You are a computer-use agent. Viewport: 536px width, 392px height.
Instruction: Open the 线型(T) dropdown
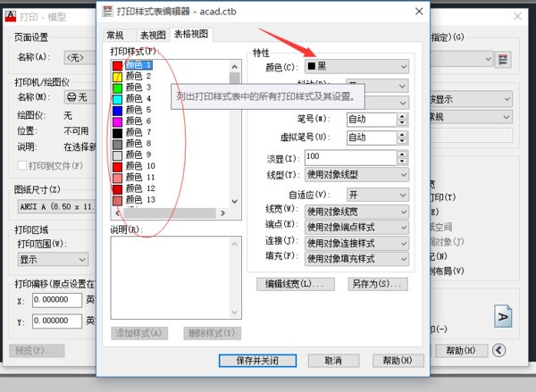coord(356,175)
